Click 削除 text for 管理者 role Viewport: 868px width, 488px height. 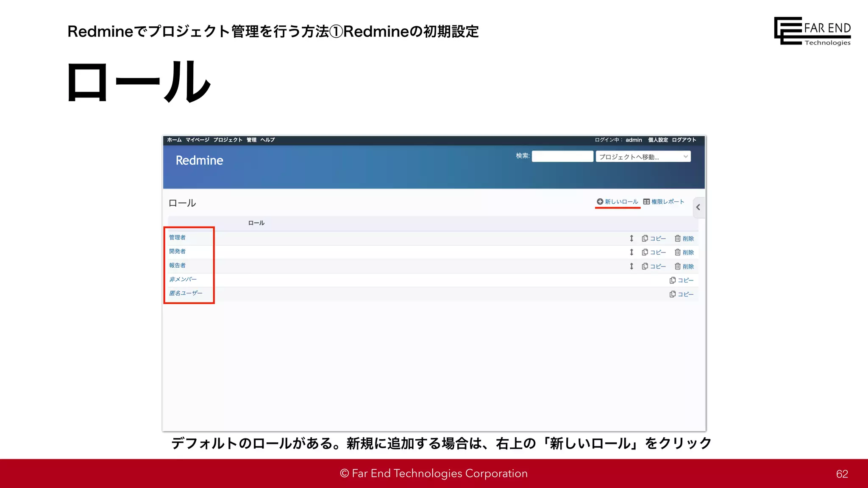click(x=688, y=239)
